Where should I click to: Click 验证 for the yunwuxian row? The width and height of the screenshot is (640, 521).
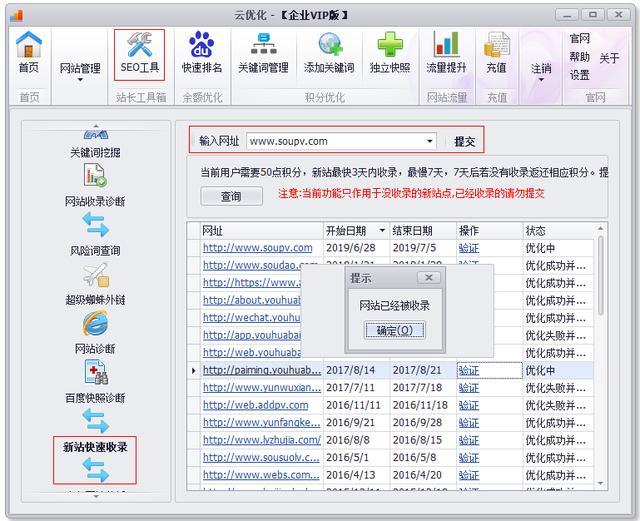coord(469,388)
